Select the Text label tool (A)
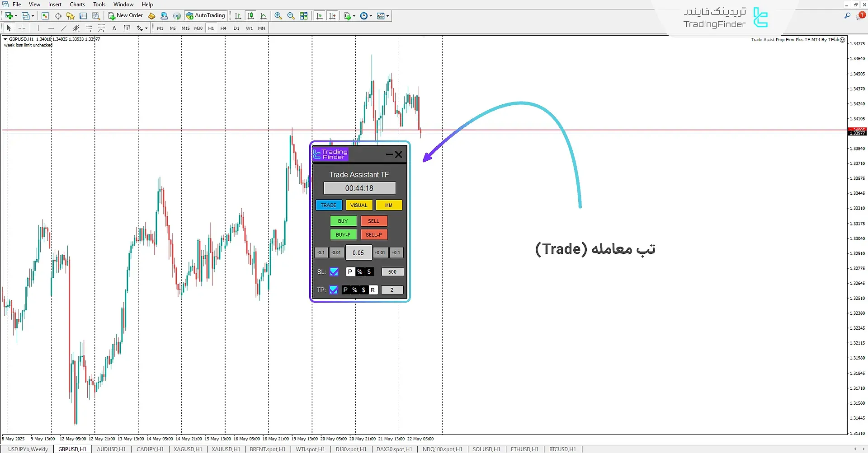868x453 pixels. click(114, 28)
